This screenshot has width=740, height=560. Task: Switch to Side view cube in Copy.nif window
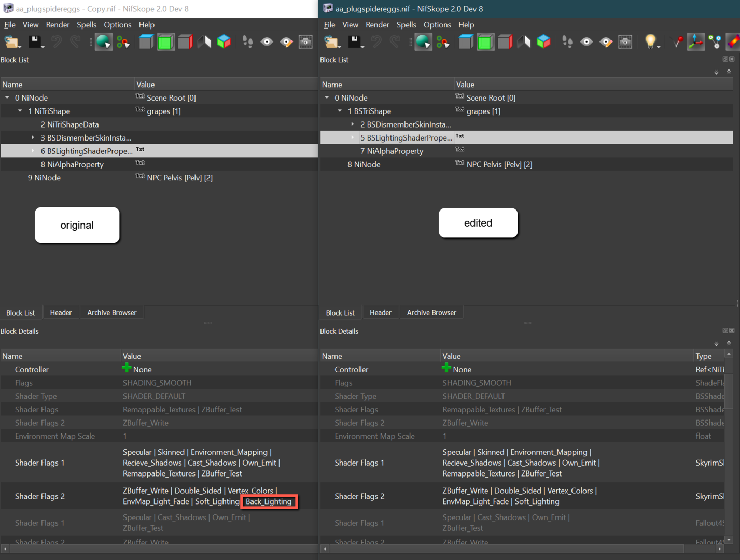[x=185, y=41]
